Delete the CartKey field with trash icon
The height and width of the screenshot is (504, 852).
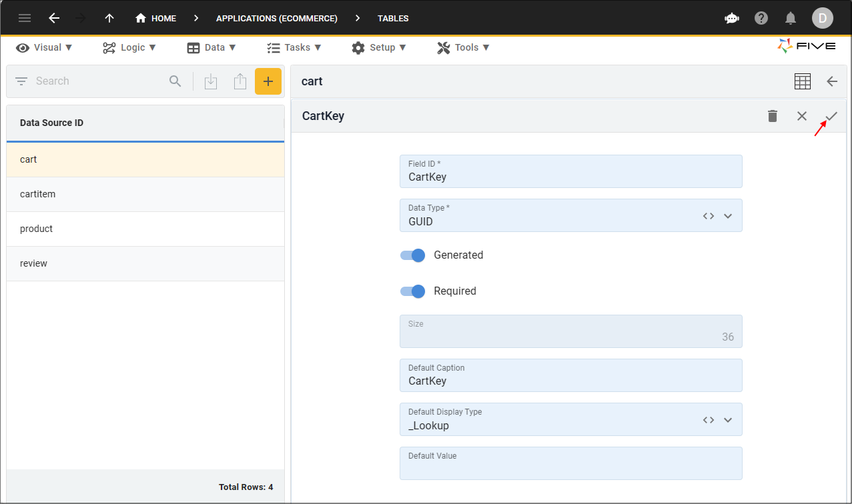coord(773,116)
